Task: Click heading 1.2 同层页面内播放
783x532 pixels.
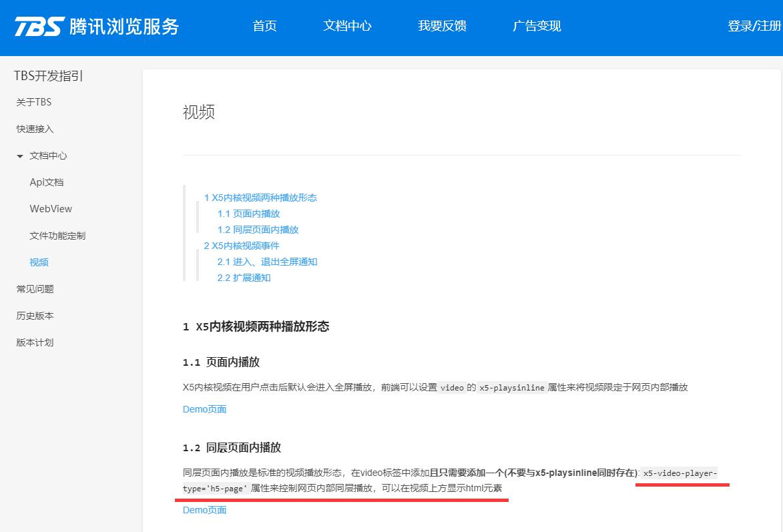Action: (x=232, y=448)
